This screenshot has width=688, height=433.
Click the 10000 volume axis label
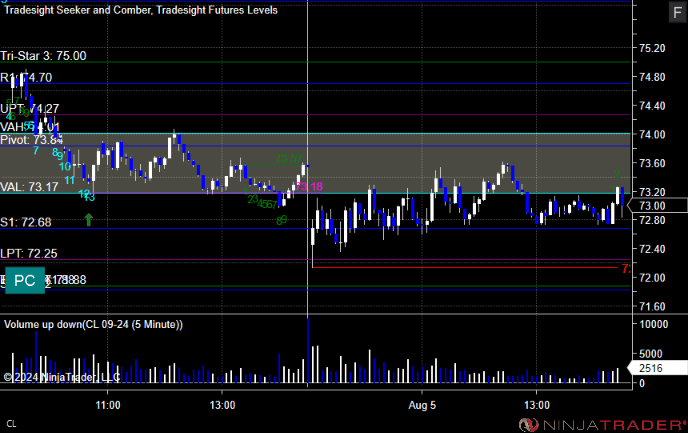pyautogui.click(x=654, y=324)
